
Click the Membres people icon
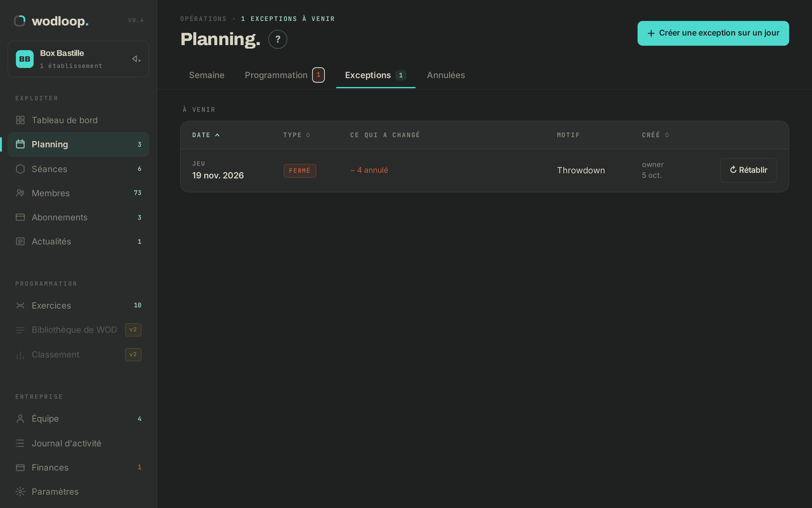click(x=20, y=193)
